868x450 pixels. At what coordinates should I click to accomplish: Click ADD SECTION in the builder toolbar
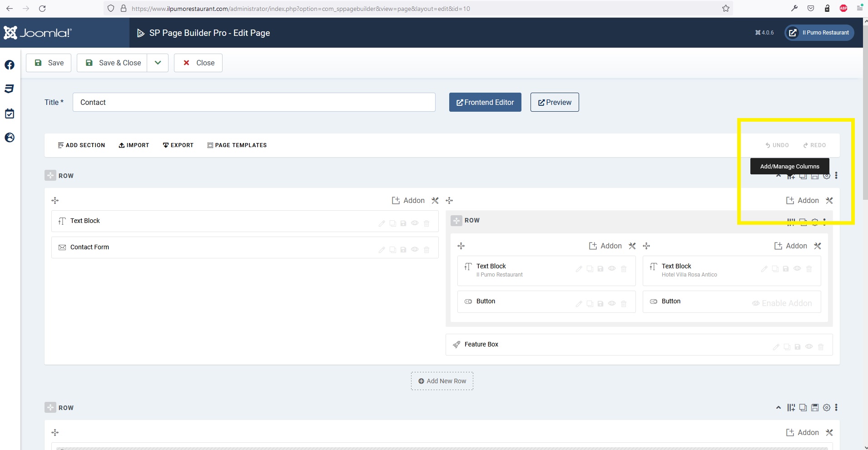[81, 145]
